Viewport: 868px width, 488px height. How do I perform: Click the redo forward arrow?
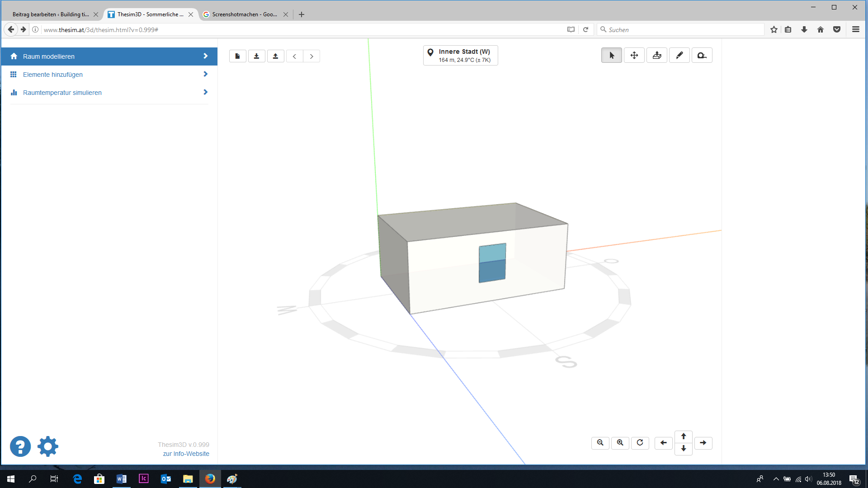[311, 56]
